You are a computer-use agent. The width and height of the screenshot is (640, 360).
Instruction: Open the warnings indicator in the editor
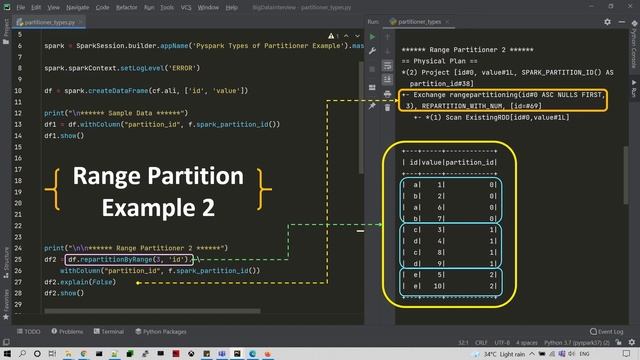pyautogui.click(x=333, y=36)
